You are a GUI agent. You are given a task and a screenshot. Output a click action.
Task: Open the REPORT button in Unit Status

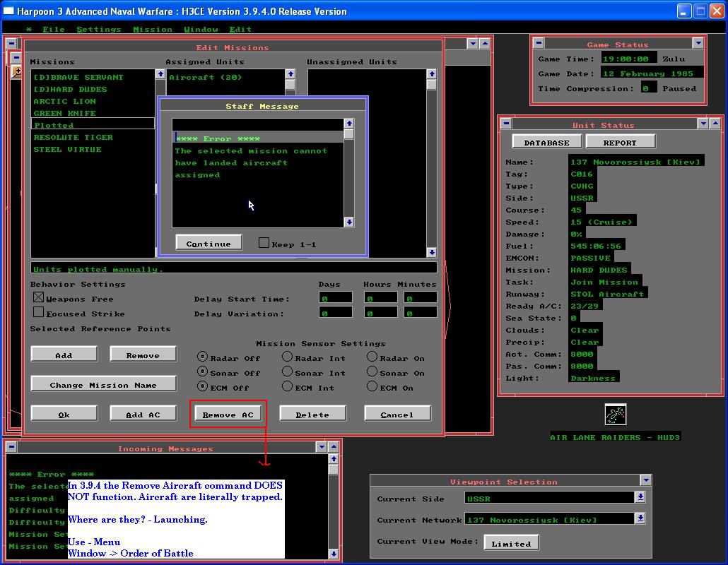point(621,141)
